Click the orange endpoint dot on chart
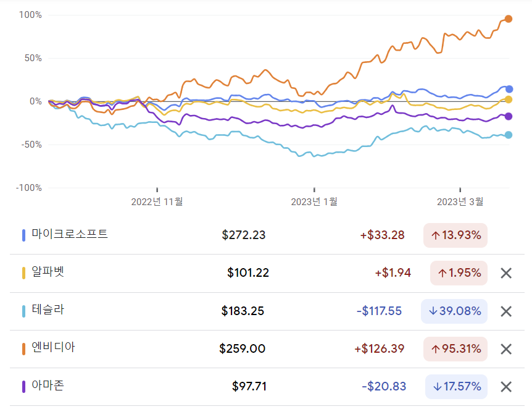The image size is (532, 409). point(509,19)
